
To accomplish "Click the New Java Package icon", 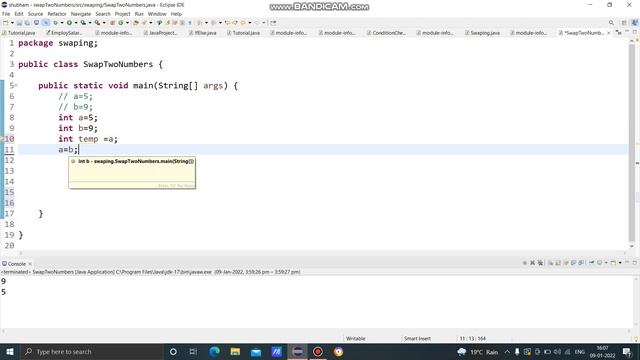I will click(112, 23).
